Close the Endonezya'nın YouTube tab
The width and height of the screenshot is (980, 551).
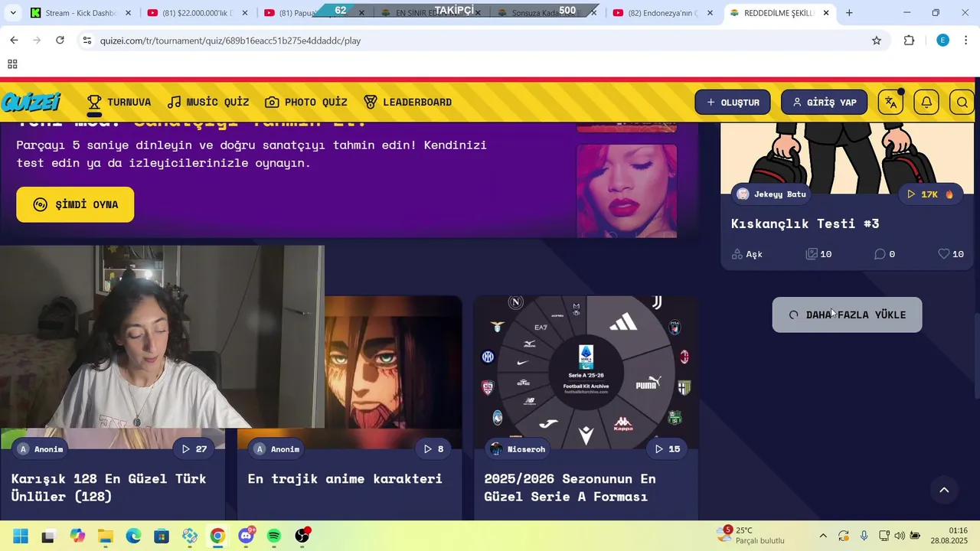[710, 13]
